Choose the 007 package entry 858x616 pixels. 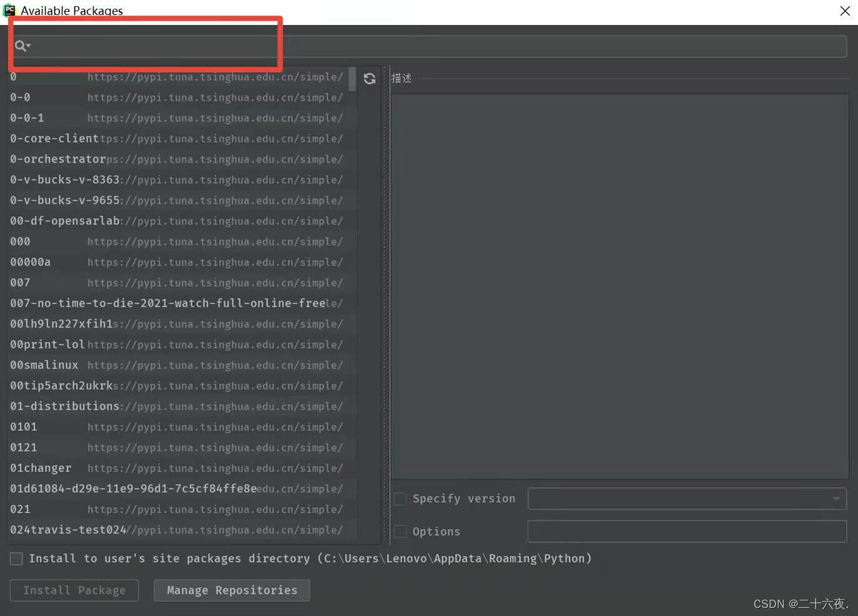[x=20, y=283]
